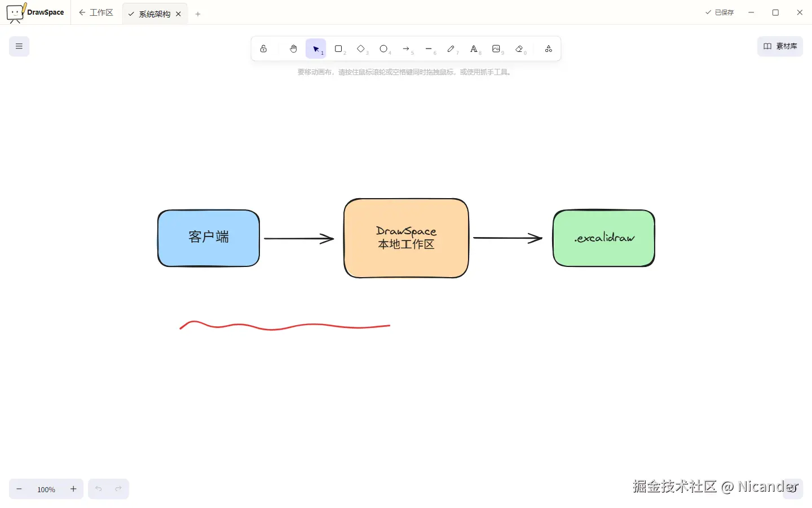The width and height of the screenshot is (812, 508).
Task: Select the Pencil draw tool
Action: tap(451, 49)
